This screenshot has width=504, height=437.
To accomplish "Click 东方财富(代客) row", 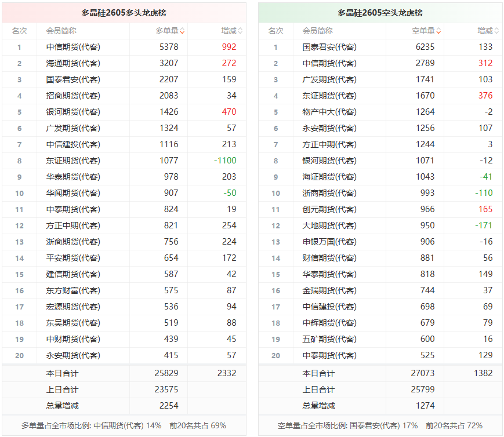I will click(124, 290).
